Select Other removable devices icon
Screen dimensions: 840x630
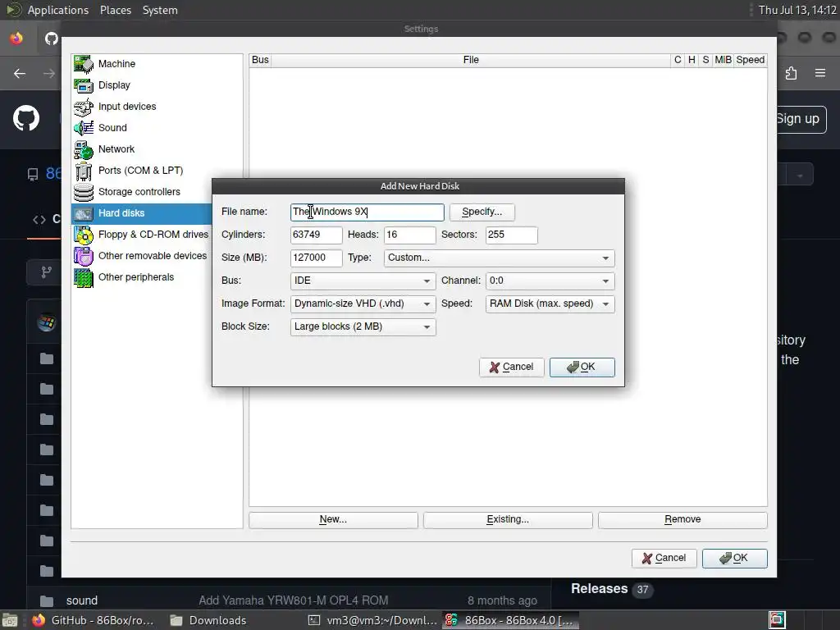[x=84, y=256]
